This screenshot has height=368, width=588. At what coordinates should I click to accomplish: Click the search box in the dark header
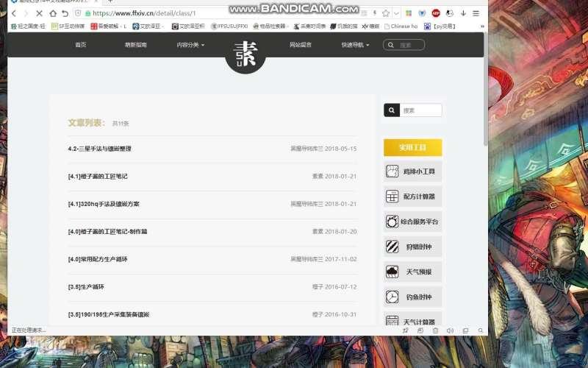[x=404, y=45]
